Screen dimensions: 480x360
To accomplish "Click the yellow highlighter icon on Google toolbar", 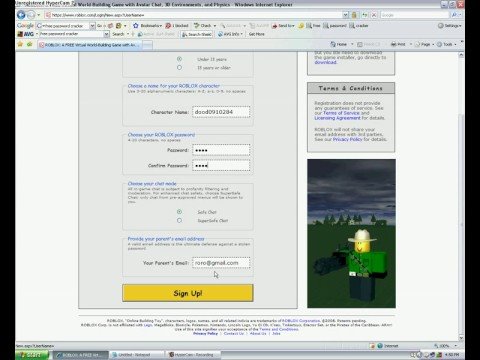I will [301, 26].
